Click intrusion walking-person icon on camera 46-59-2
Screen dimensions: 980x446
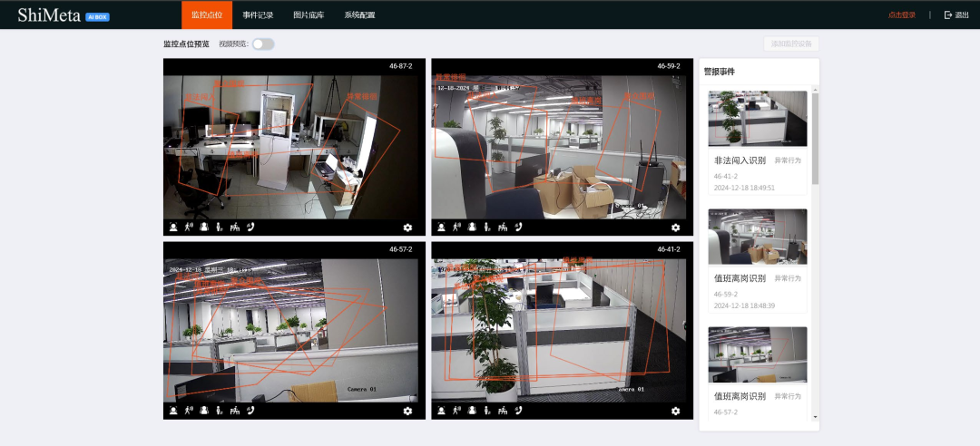[x=456, y=228]
